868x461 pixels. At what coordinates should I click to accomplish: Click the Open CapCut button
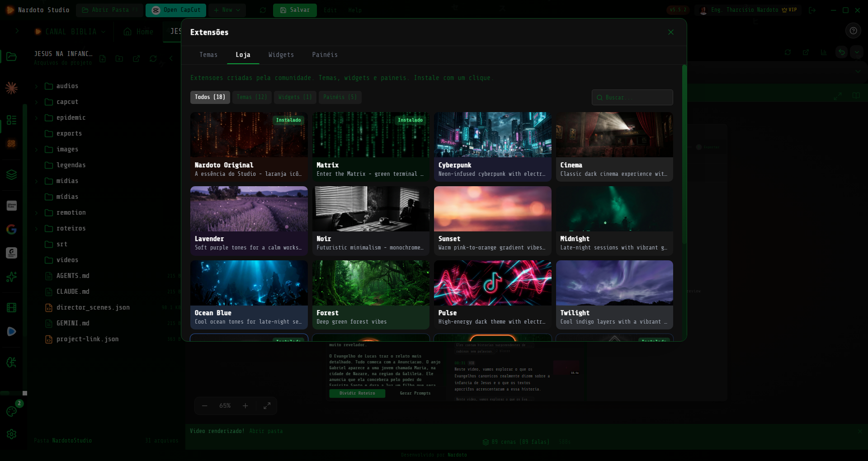pos(176,10)
